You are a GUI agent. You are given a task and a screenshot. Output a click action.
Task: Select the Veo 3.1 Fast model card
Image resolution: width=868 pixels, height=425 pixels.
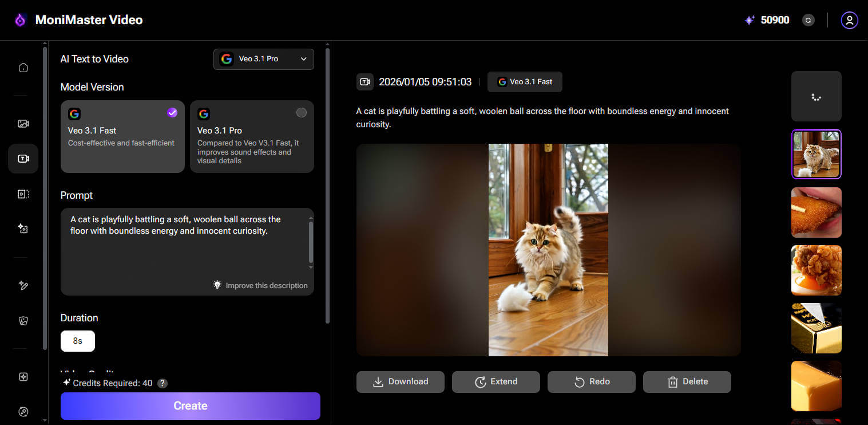(122, 137)
